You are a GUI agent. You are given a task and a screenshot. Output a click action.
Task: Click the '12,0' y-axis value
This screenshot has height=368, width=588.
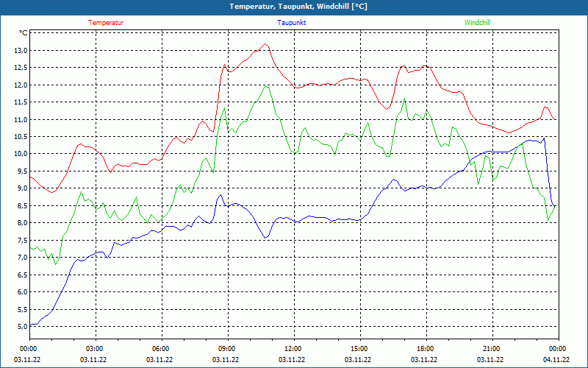click(x=21, y=85)
